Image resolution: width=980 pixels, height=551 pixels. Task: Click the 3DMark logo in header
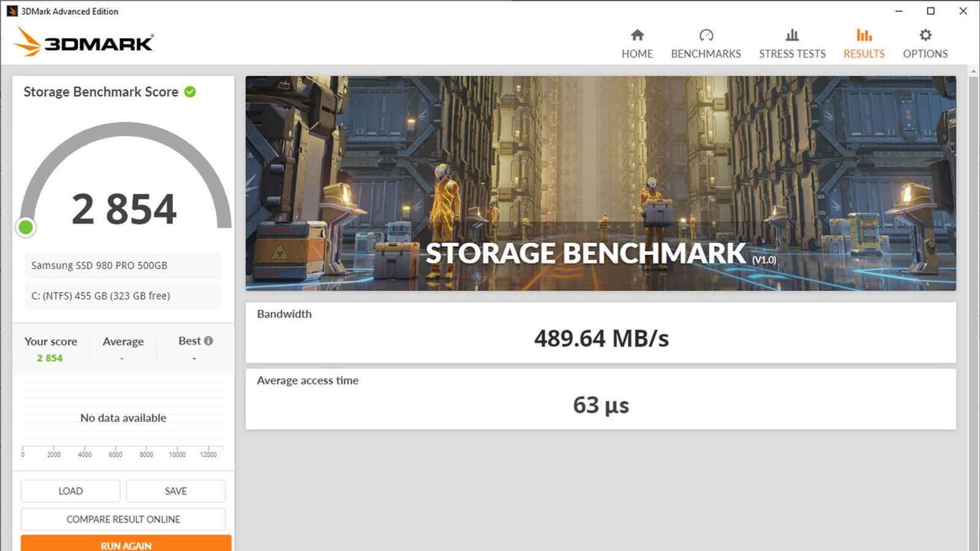click(84, 42)
